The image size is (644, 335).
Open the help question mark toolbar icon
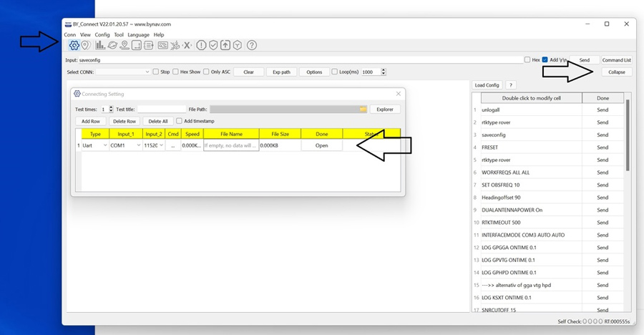[252, 45]
